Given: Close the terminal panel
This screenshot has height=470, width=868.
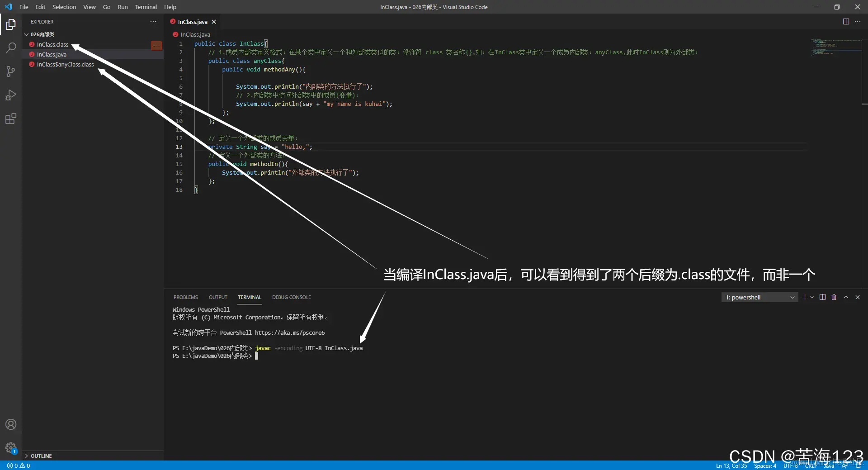Looking at the screenshot, I should click(x=858, y=297).
